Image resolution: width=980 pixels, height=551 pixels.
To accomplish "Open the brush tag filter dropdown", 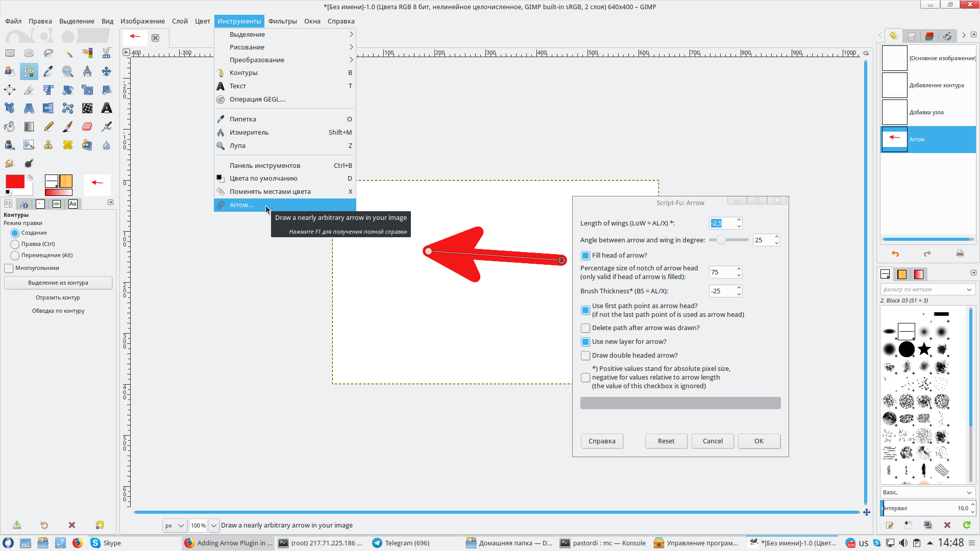I will tap(969, 290).
